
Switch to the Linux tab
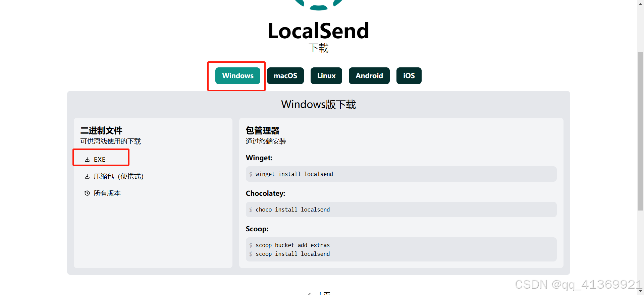pos(326,76)
